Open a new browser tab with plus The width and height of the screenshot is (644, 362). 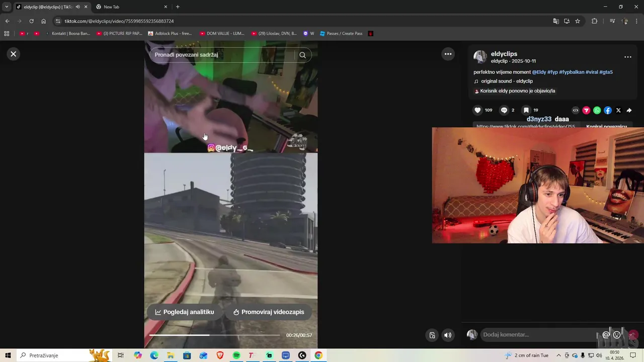tap(178, 7)
